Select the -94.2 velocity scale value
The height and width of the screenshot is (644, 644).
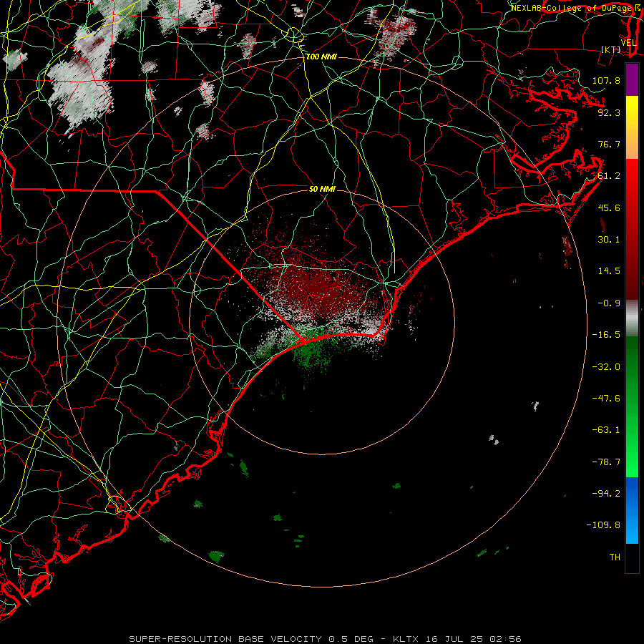(606, 494)
